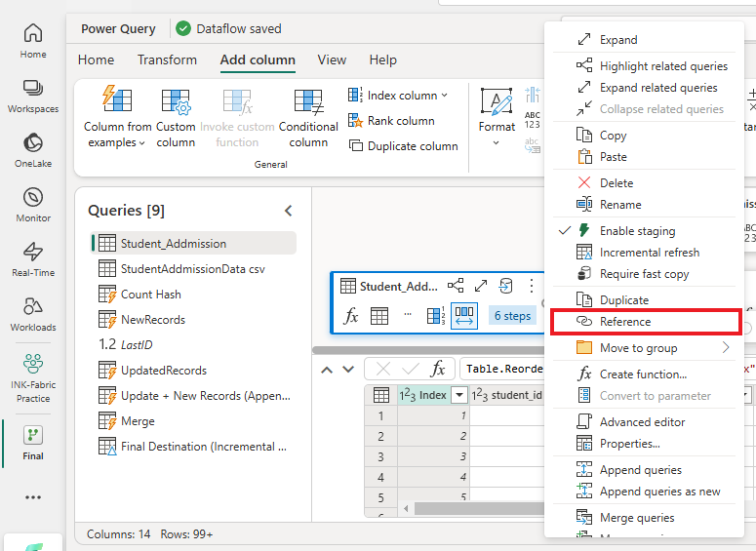The image size is (756, 551).
Task: Open Monitor in left sidebar
Action: [x=33, y=205]
